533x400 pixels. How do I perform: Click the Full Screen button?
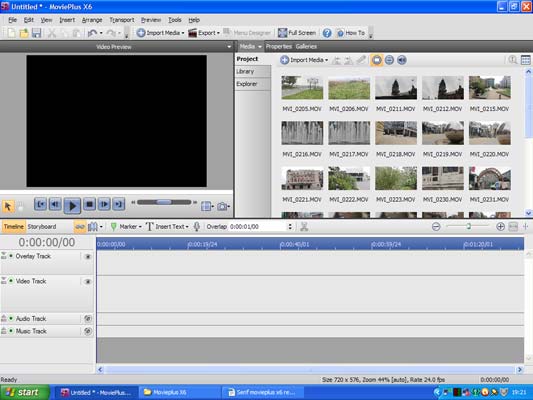coord(297,33)
